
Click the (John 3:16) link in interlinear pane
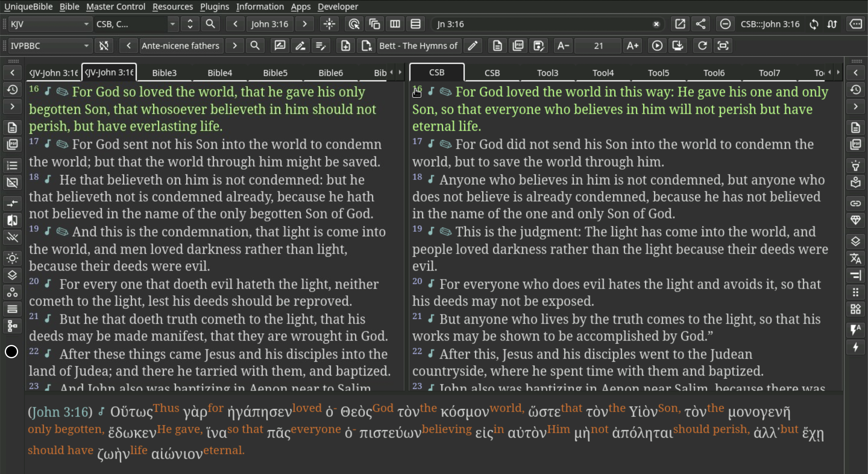click(x=60, y=412)
